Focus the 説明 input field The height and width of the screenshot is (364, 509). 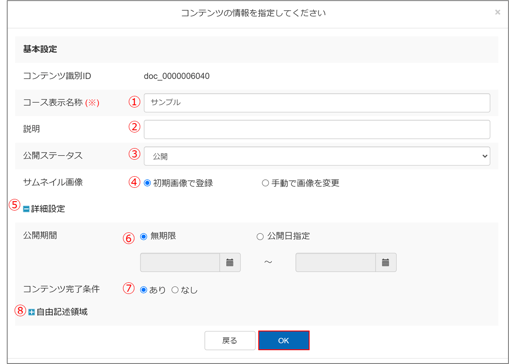tap(317, 129)
